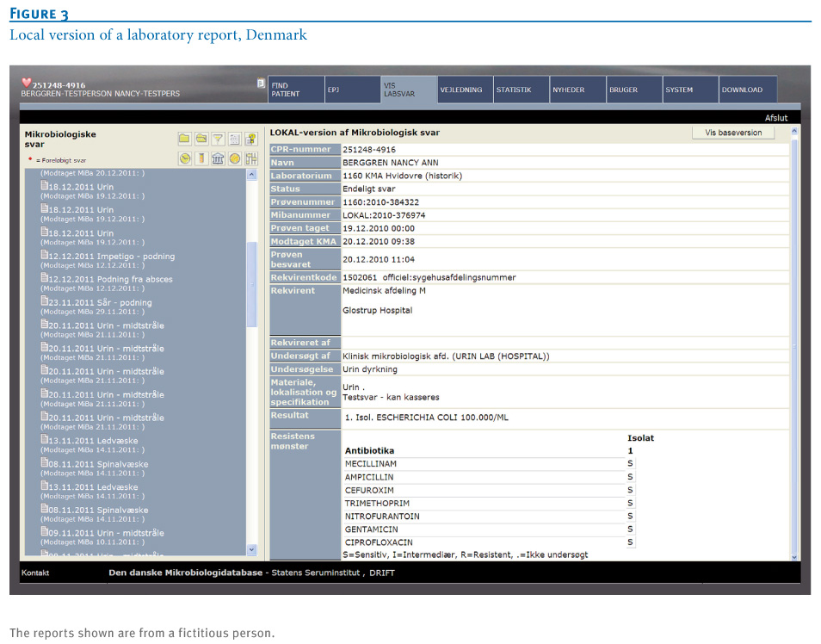Click the clock icon in the toolbar
The width and height of the screenshot is (821, 644).
184,158
